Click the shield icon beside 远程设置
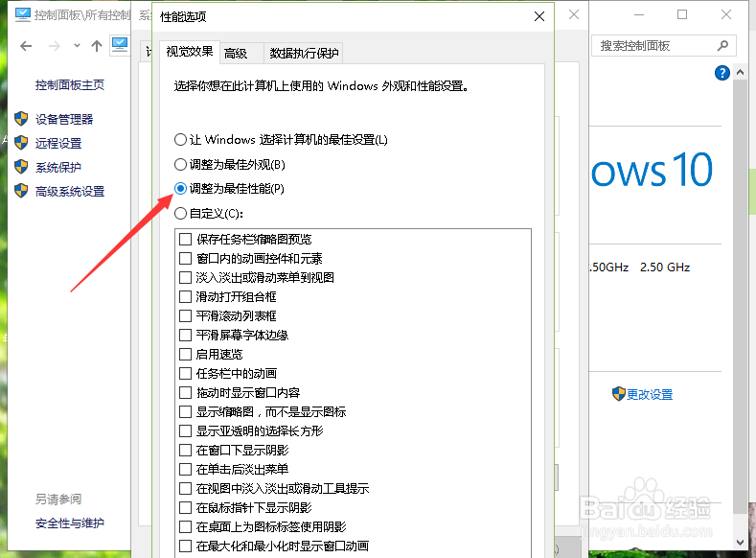The height and width of the screenshot is (558, 756). coord(21,143)
